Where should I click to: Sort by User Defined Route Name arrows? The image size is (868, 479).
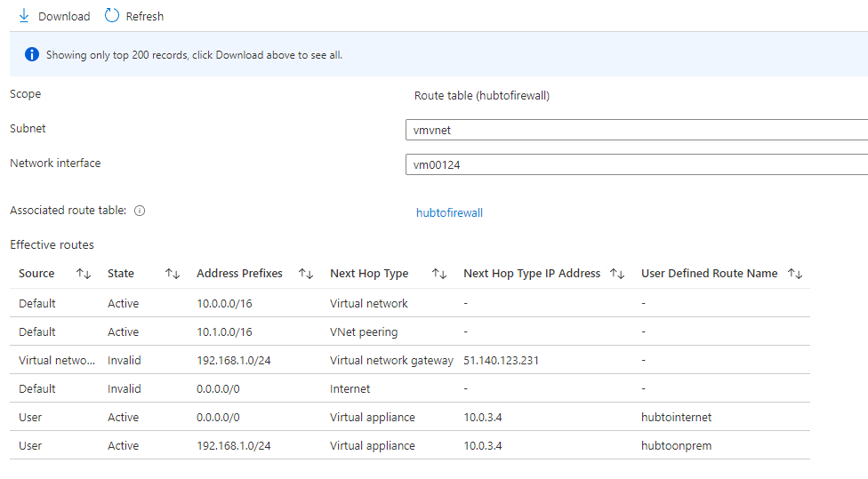pos(795,274)
